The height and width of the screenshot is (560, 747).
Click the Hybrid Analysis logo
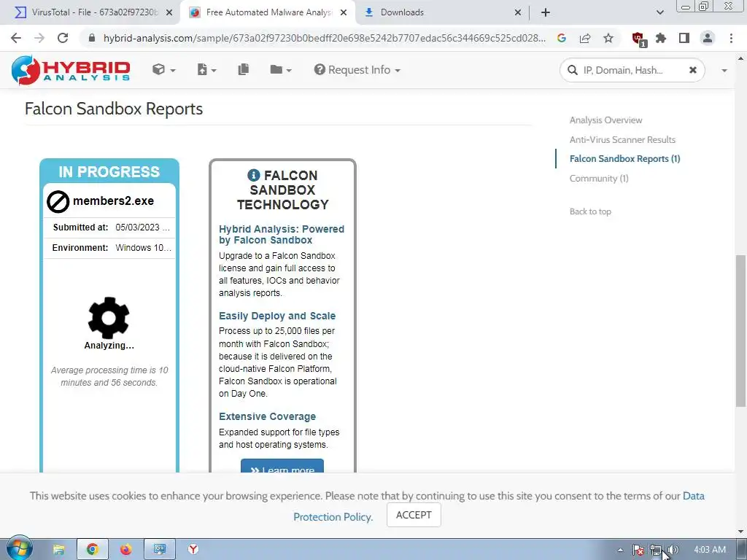pos(71,70)
